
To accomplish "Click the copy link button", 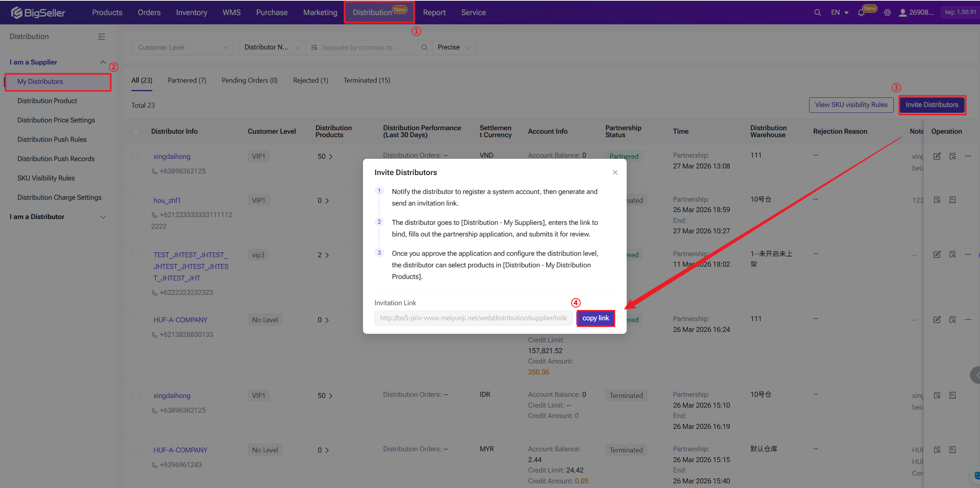I will pyautogui.click(x=595, y=318).
